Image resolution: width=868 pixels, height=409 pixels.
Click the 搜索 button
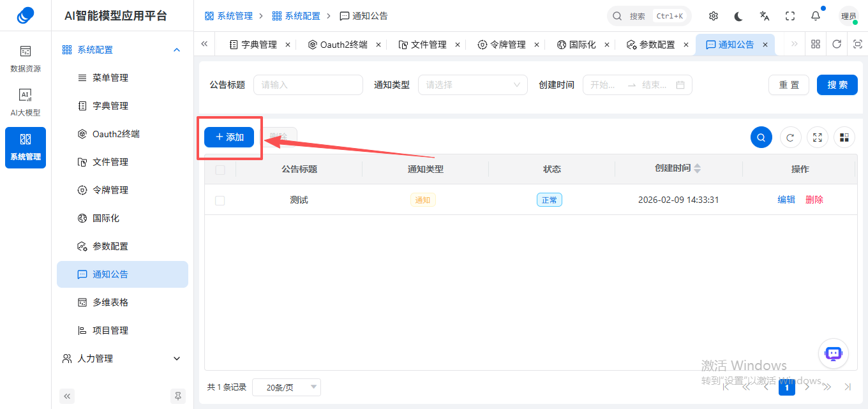(837, 85)
